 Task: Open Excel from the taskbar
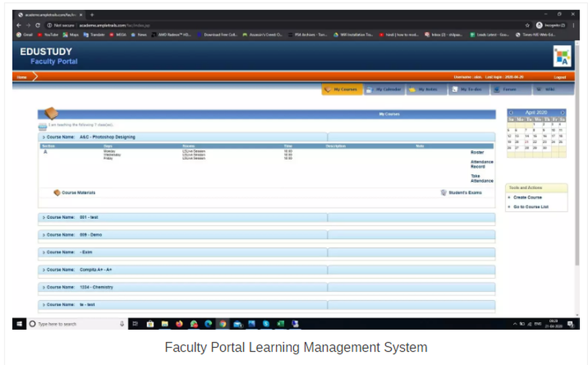(280, 324)
